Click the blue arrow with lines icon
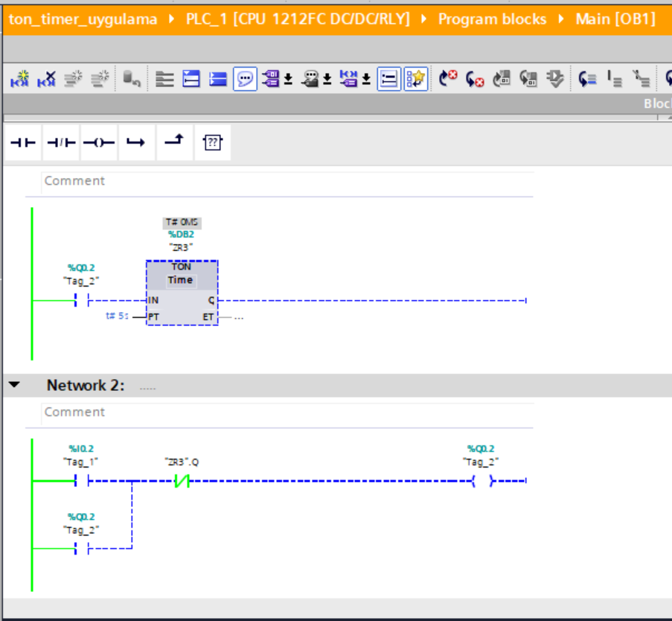The image size is (672, 621). pyautogui.click(x=587, y=79)
